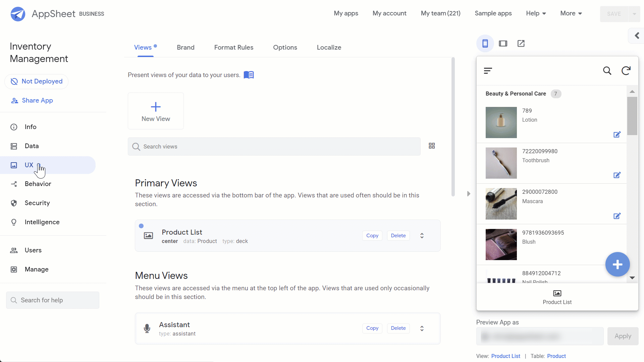This screenshot has width=644, height=362.
Task: Click the Share App link
Action: click(x=37, y=100)
